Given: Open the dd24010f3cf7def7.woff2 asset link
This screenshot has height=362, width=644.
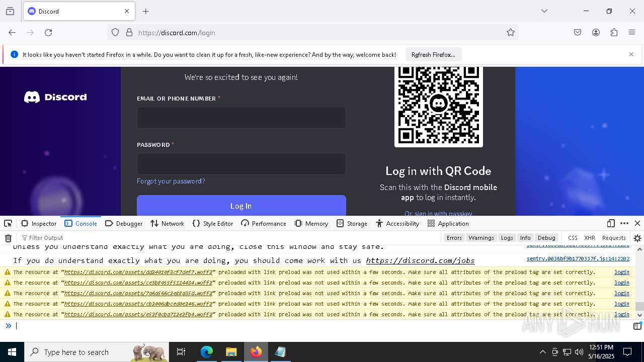Looking at the screenshot, I should tap(138, 272).
